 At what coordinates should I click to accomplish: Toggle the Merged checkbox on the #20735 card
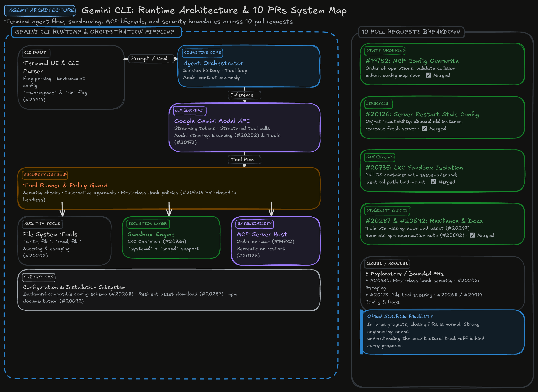pos(434,182)
